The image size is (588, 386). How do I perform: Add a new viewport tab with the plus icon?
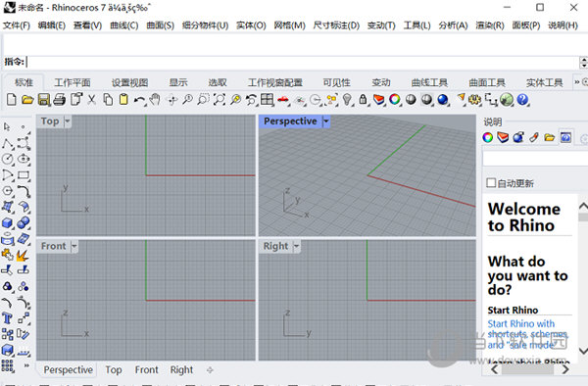coord(210,370)
